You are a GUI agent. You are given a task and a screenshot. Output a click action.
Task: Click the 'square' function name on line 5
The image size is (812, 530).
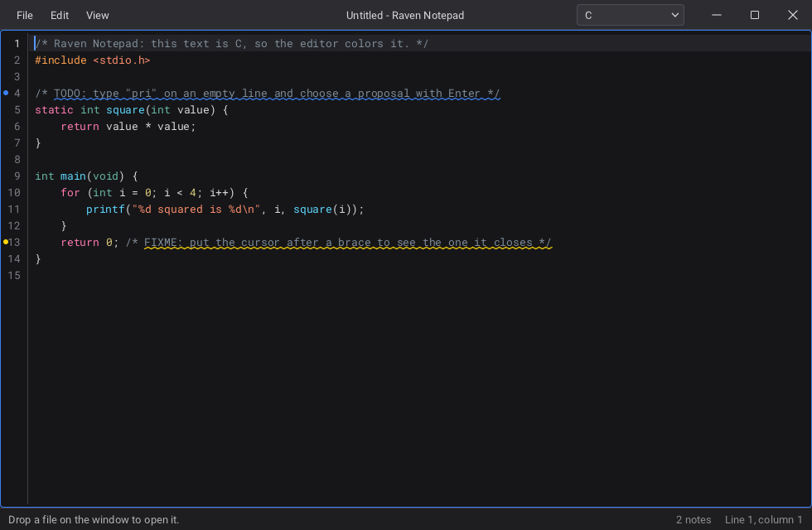click(125, 109)
